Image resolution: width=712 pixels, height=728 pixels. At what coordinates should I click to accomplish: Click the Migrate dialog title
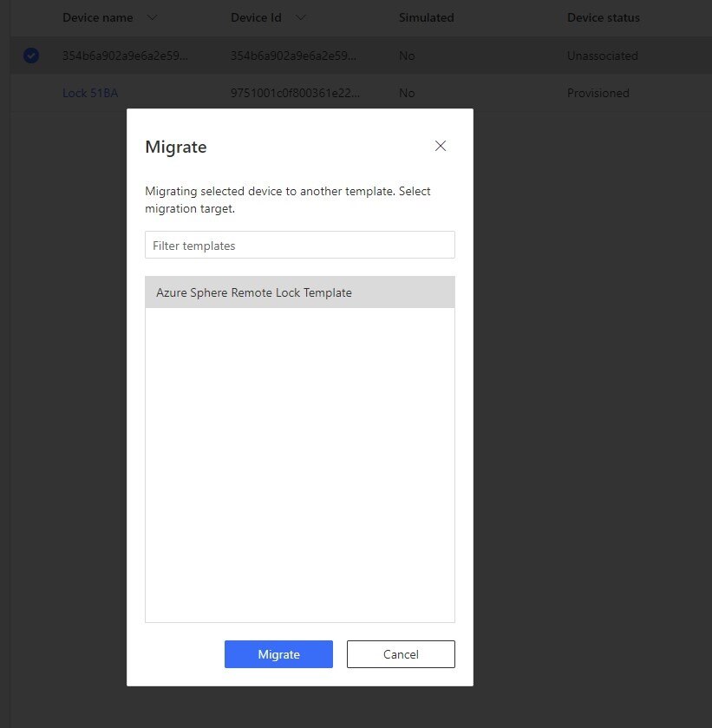click(x=176, y=147)
